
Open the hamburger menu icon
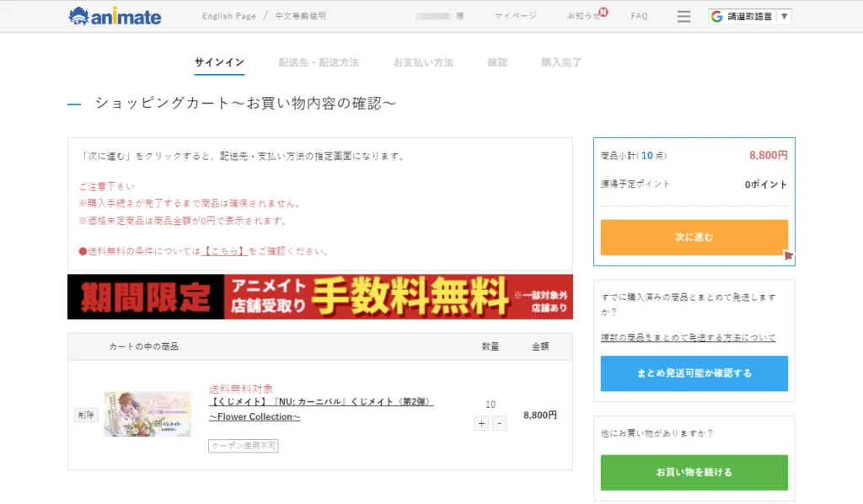pos(683,17)
